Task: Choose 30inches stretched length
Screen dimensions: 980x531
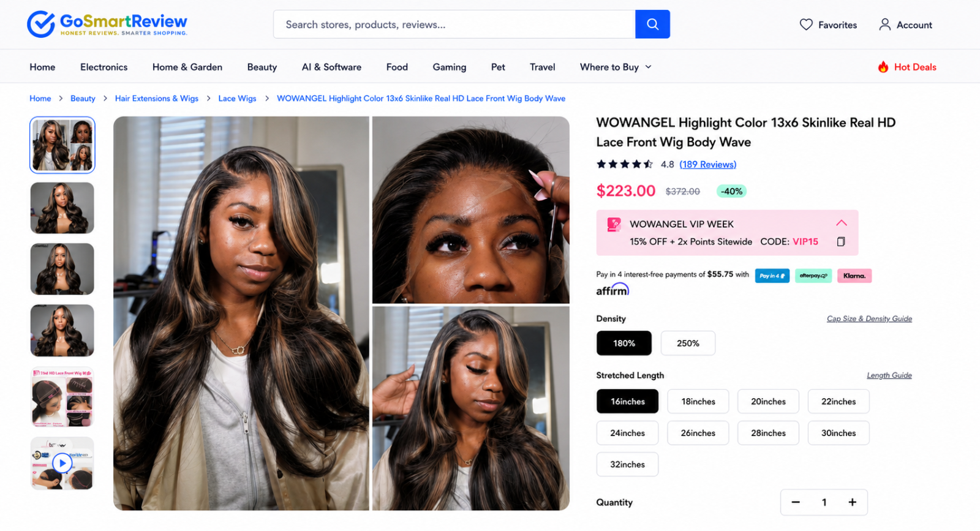Action: click(x=839, y=433)
